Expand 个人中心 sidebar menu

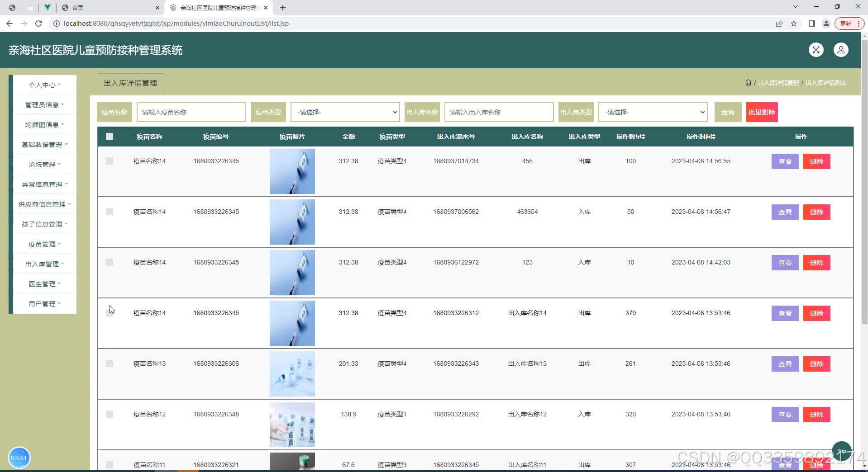click(44, 85)
